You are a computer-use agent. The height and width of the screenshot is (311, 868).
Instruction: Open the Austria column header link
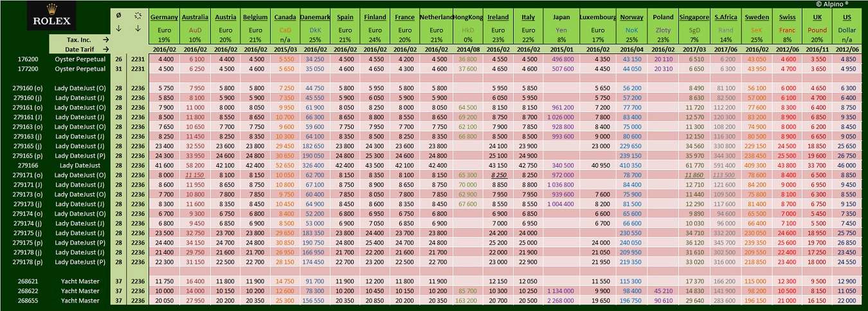pyautogui.click(x=225, y=17)
